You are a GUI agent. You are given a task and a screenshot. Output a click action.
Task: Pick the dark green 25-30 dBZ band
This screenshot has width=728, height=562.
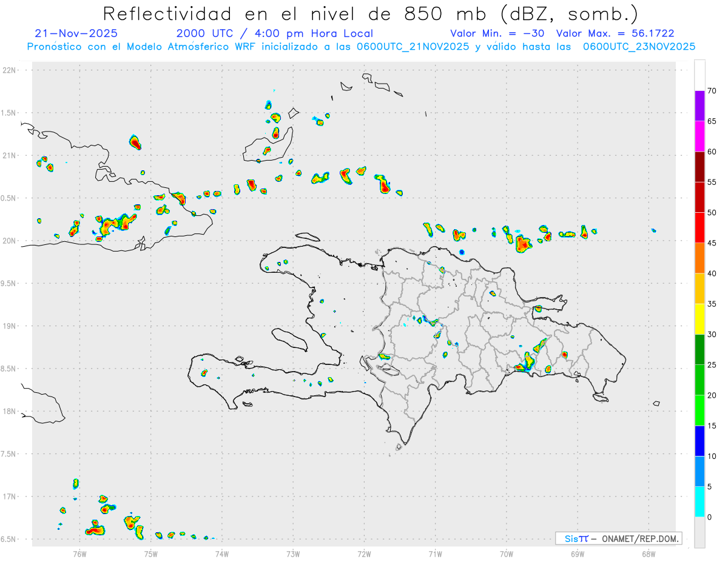[x=699, y=349]
